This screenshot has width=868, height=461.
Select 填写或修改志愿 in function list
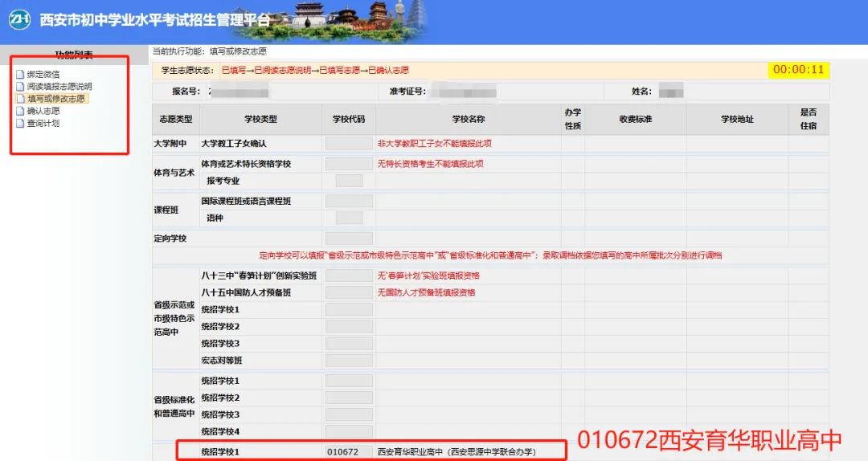[56, 99]
